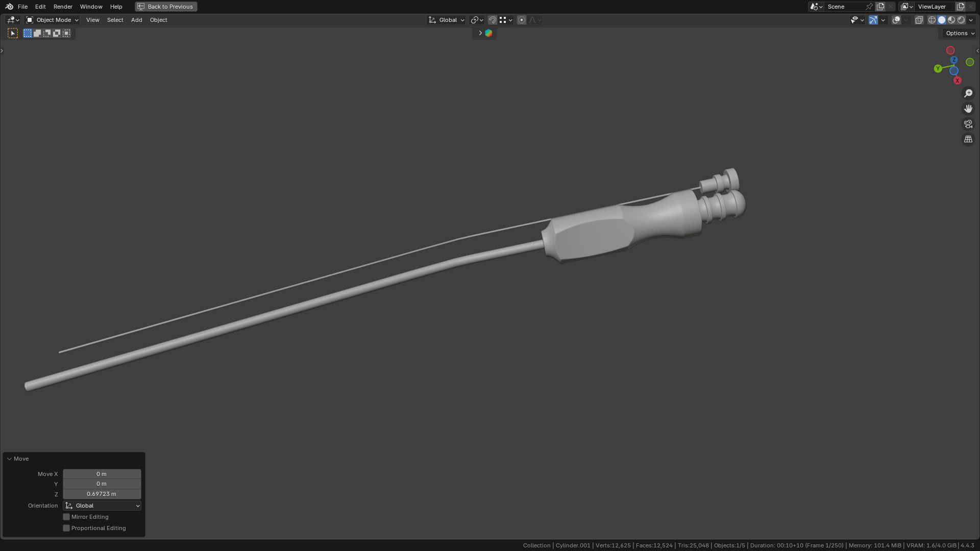Enable the Mirror Editing checkbox
The image size is (980, 551).
tap(66, 517)
